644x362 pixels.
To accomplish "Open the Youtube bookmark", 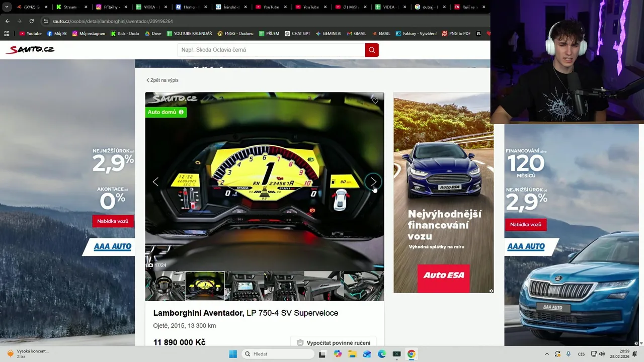I will [30, 34].
